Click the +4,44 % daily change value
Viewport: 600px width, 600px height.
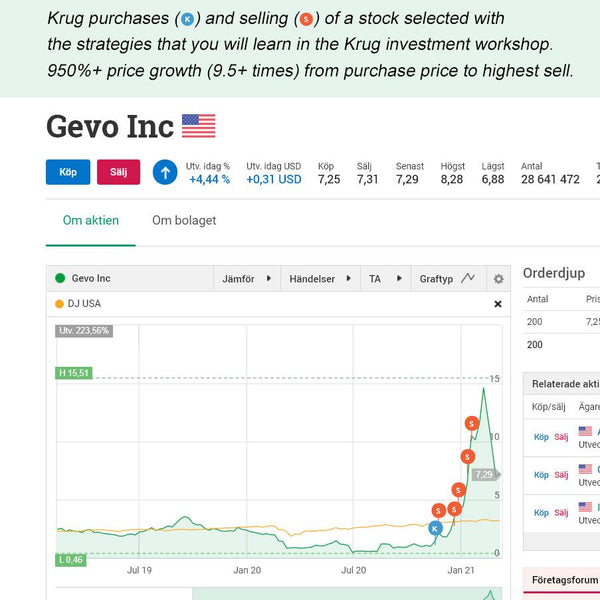[210, 179]
